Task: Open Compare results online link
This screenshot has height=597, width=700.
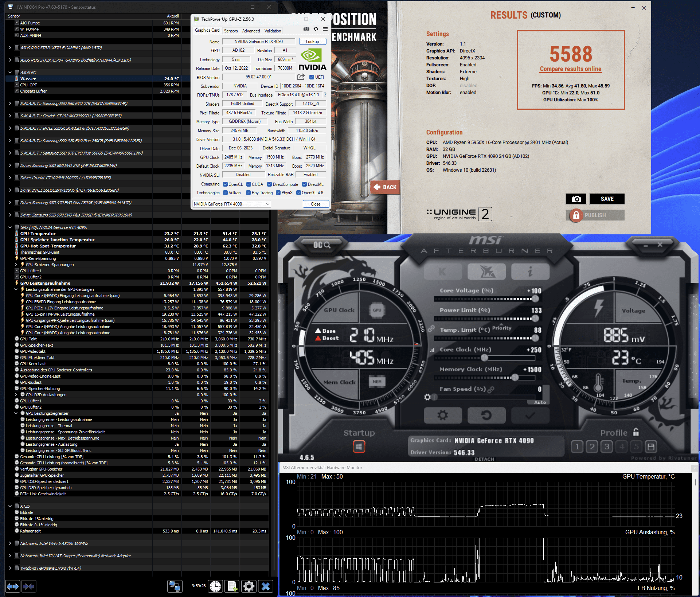Action: click(571, 69)
